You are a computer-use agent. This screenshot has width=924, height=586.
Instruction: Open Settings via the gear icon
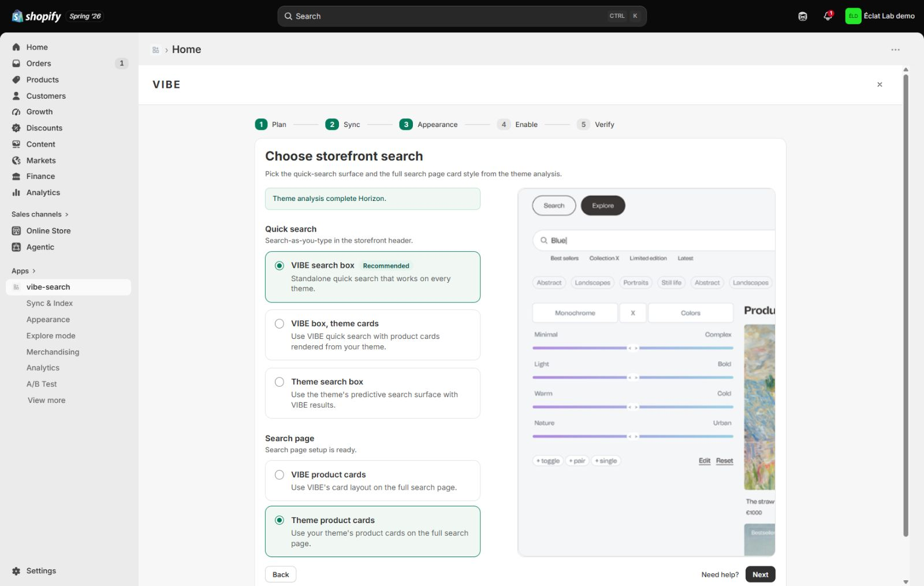click(x=16, y=571)
